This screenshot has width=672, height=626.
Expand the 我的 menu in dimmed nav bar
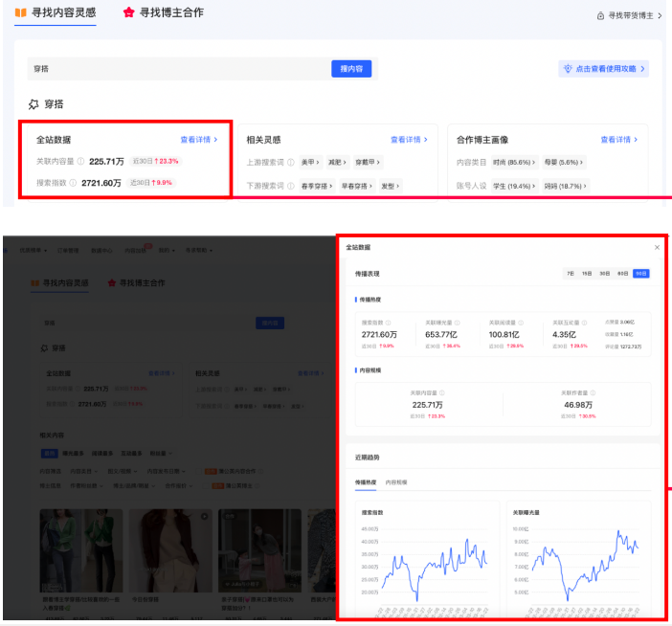click(x=167, y=250)
